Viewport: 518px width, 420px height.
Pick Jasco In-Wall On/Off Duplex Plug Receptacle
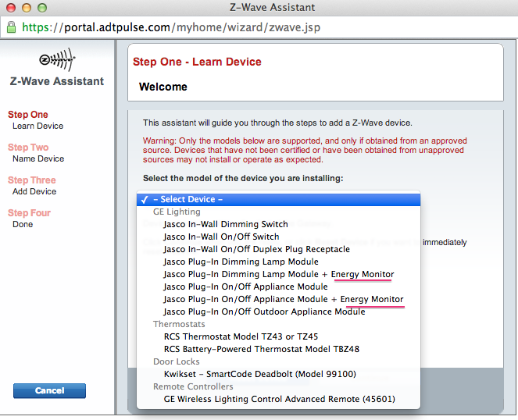(x=278, y=249)
